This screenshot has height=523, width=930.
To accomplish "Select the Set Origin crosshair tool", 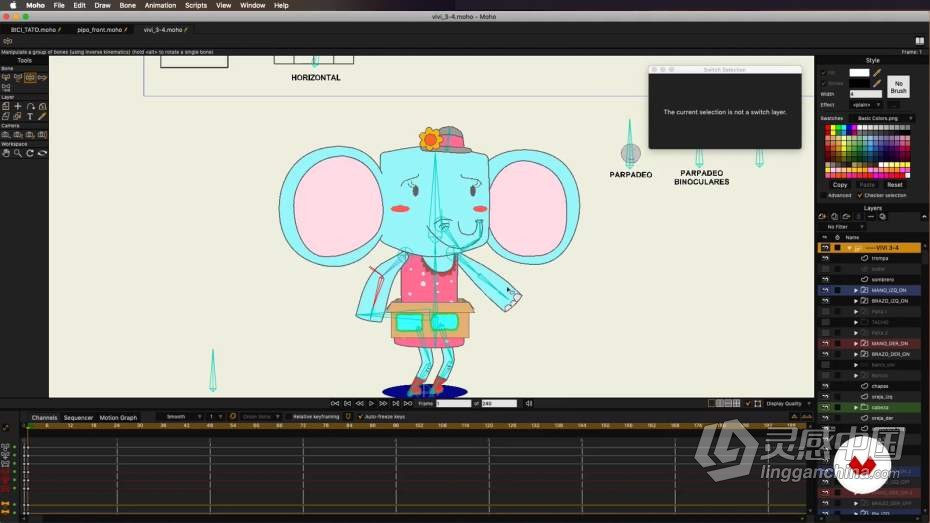I will pos(18,106).
